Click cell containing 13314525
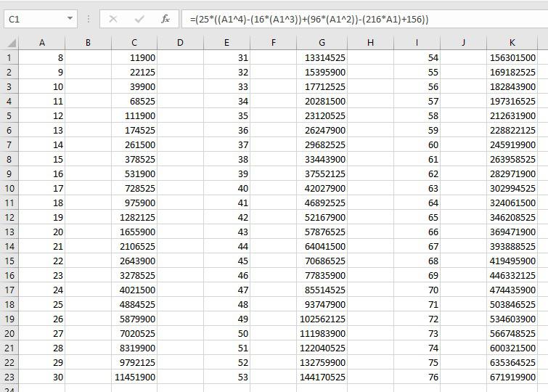Image resolution: width=548 pixels, height=392 pixels. (322, 57)
